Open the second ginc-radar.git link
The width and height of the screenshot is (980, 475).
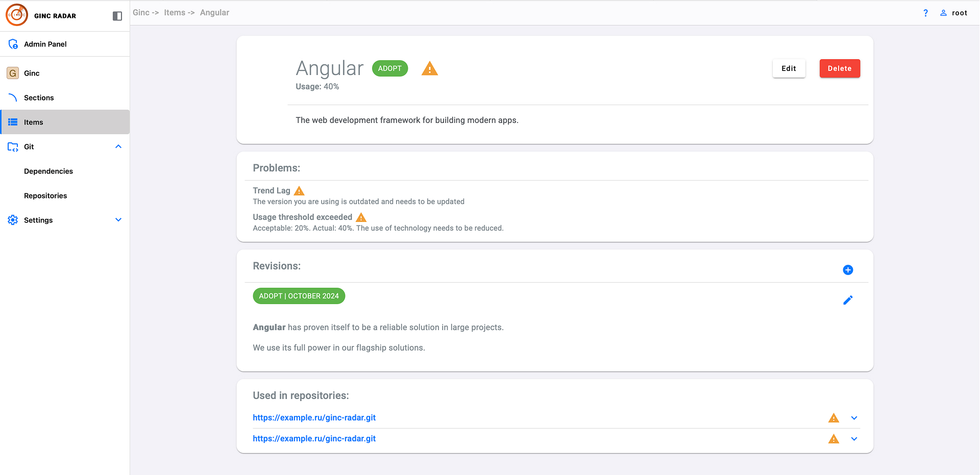pyautogui.click(x=314, y=438)
